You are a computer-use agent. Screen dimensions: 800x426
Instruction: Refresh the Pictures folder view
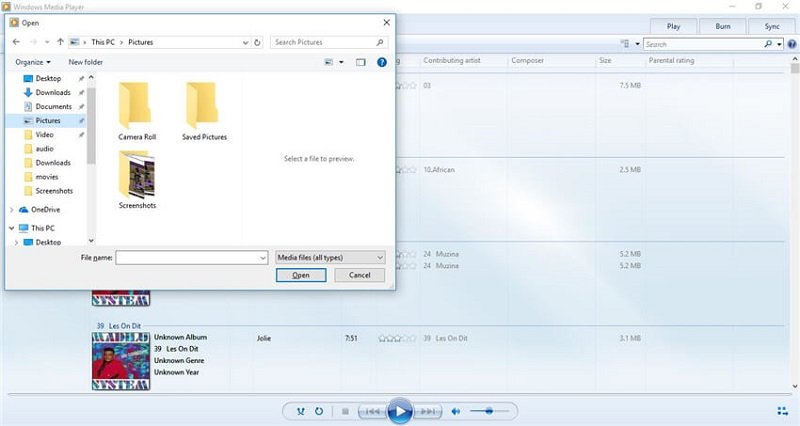click(x=258, y=42)
